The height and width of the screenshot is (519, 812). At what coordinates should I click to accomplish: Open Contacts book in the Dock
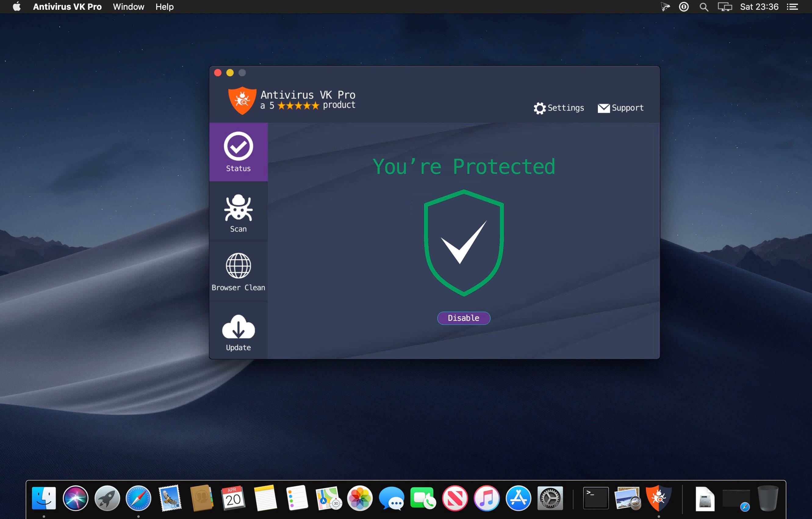tap(202, 498)
